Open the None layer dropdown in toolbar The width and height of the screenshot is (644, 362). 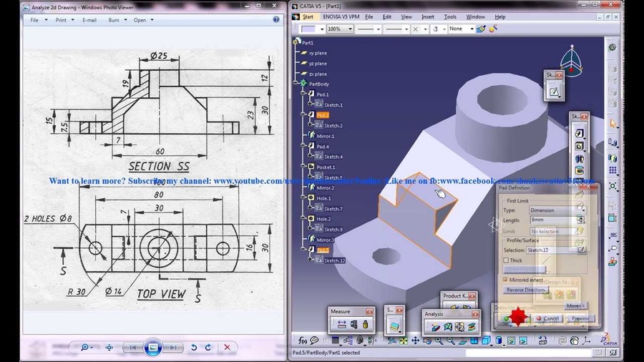tap(471, 29)
